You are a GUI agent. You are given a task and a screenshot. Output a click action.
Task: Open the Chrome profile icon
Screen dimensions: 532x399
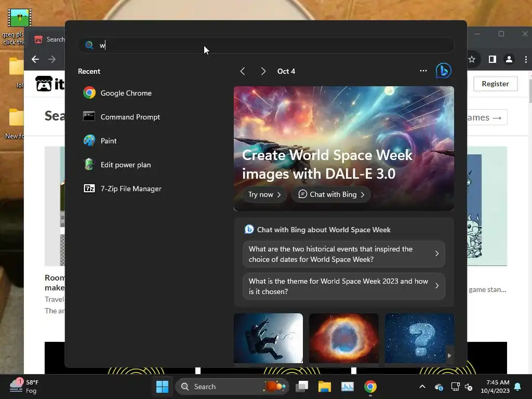pos(509,59)
